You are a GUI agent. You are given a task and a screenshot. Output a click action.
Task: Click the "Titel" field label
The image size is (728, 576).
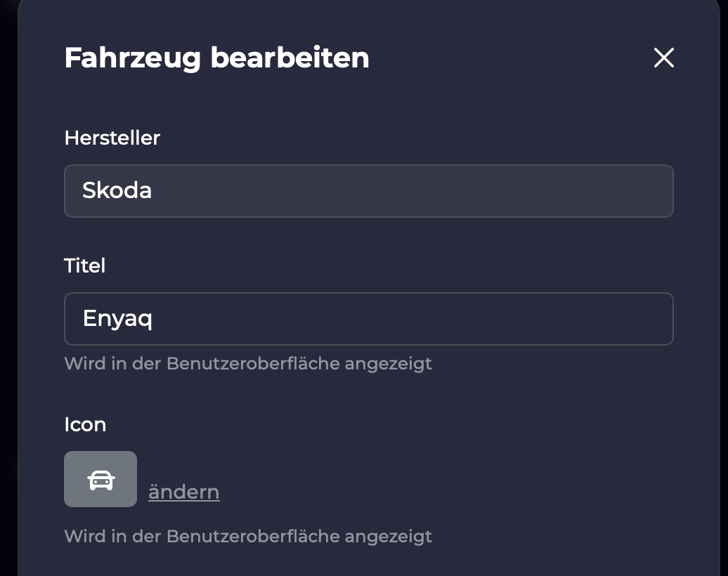point(85,266)
